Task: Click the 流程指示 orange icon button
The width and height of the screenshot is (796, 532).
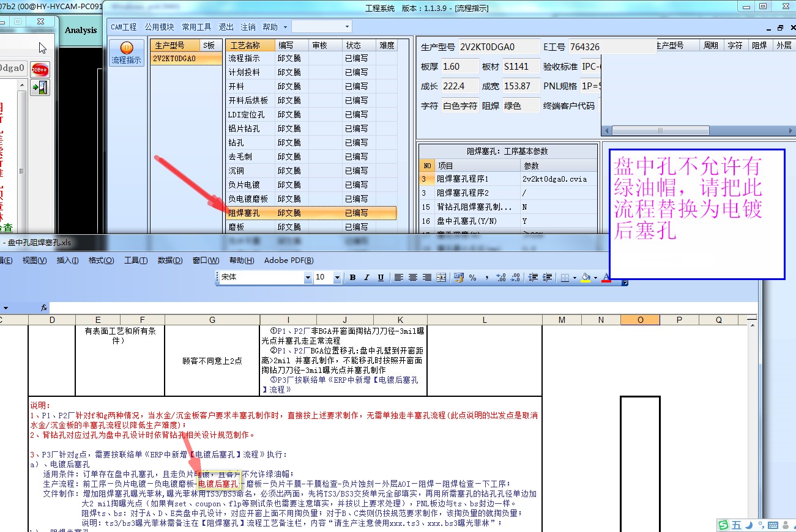Action: point(126,53)
